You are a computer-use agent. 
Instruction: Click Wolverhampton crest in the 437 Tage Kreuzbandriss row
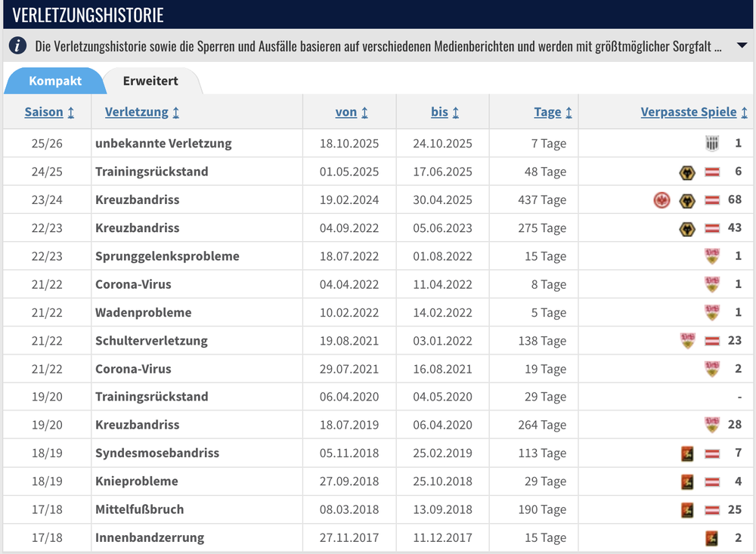(x=687, y=200)
